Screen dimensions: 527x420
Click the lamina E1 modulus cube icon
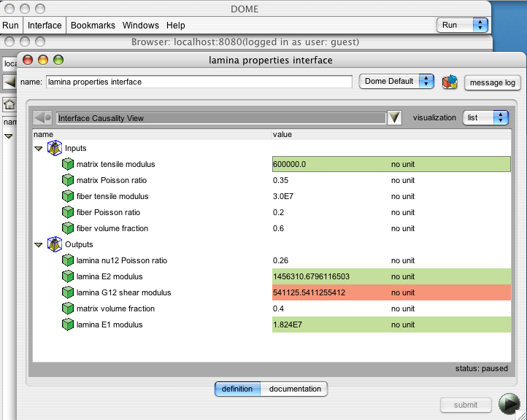tap(68, 324)
